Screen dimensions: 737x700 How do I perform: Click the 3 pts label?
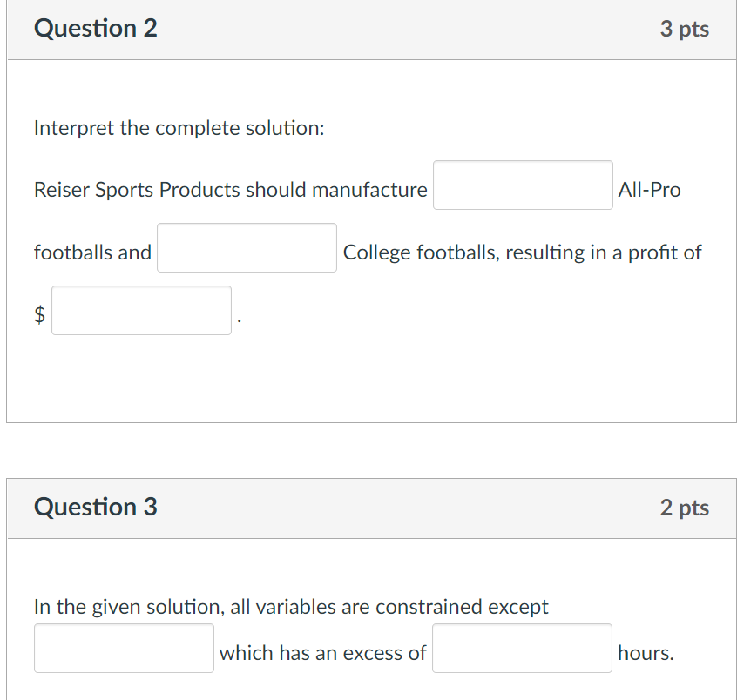[x=684, y=30]
